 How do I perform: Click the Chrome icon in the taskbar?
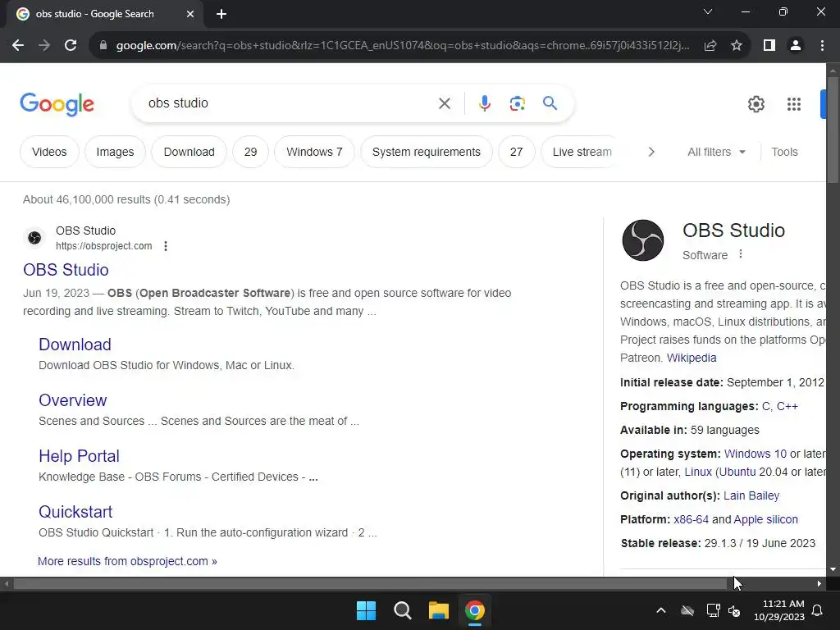(x=474, y=610)
